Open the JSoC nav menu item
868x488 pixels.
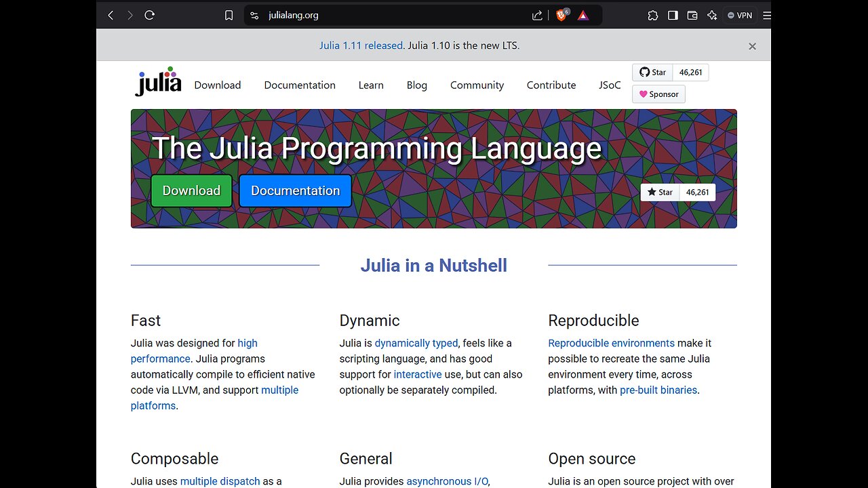[610, 85]
